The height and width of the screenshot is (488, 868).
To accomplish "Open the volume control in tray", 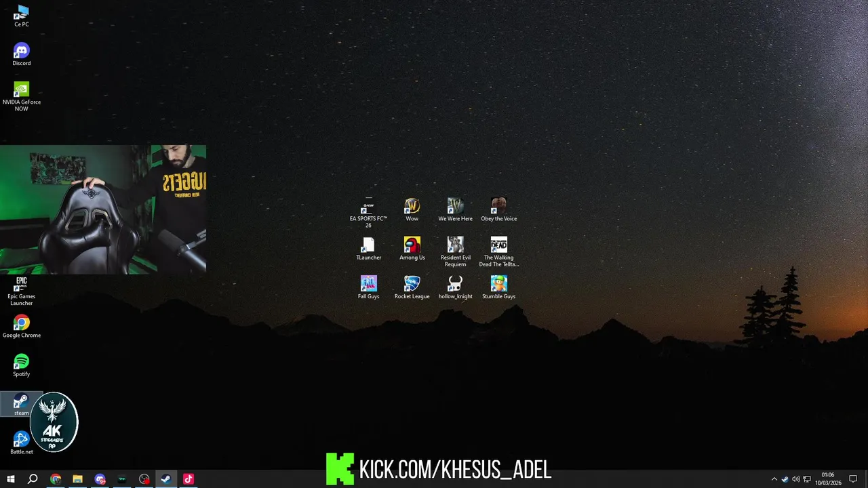I will pos(796,479).
